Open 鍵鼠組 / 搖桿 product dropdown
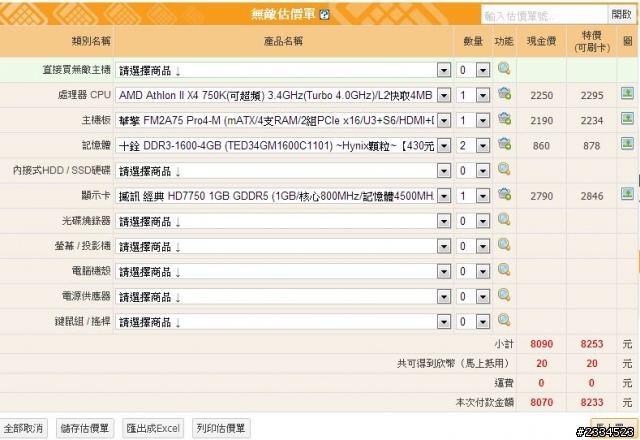This screenshot has width=640, height=440. tap(283, 322)
